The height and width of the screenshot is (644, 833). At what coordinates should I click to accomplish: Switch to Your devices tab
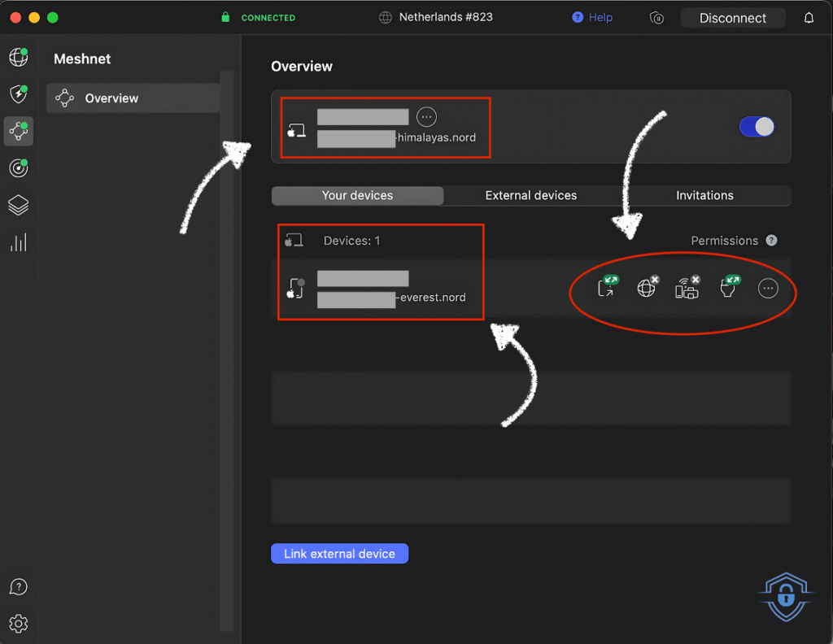[x=358, y=195]
